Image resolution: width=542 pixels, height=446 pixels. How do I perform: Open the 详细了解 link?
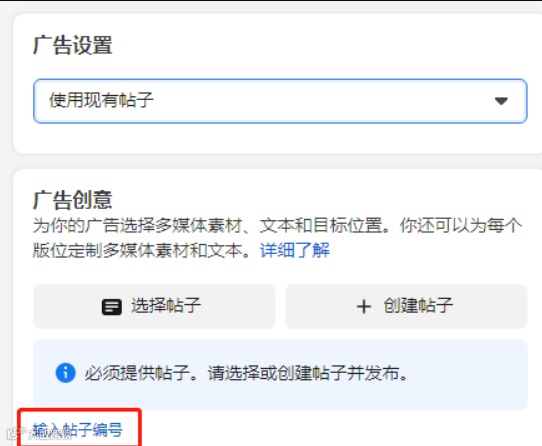pyautogui.click(x=295, y=250)
